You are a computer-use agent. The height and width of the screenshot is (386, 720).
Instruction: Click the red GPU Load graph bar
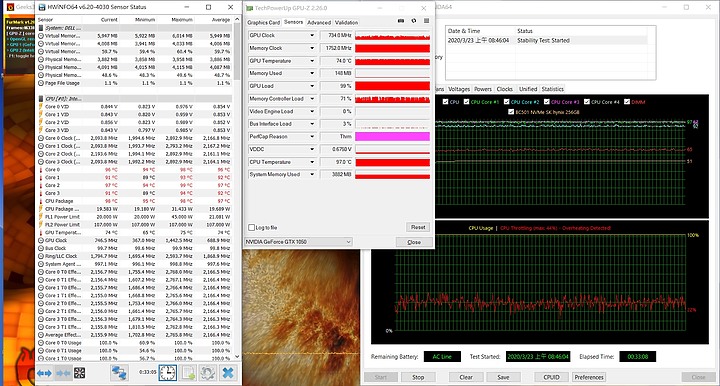(393, 86)
